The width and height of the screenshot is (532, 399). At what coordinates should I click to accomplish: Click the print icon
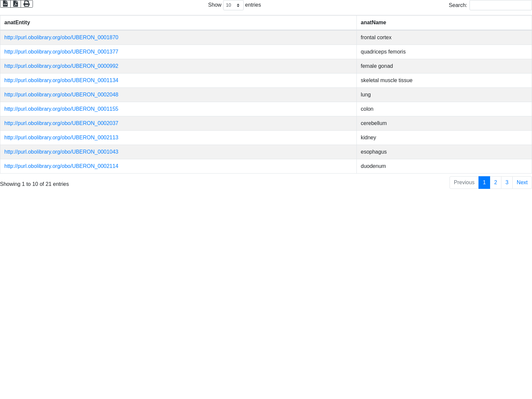tap(27, 4)
